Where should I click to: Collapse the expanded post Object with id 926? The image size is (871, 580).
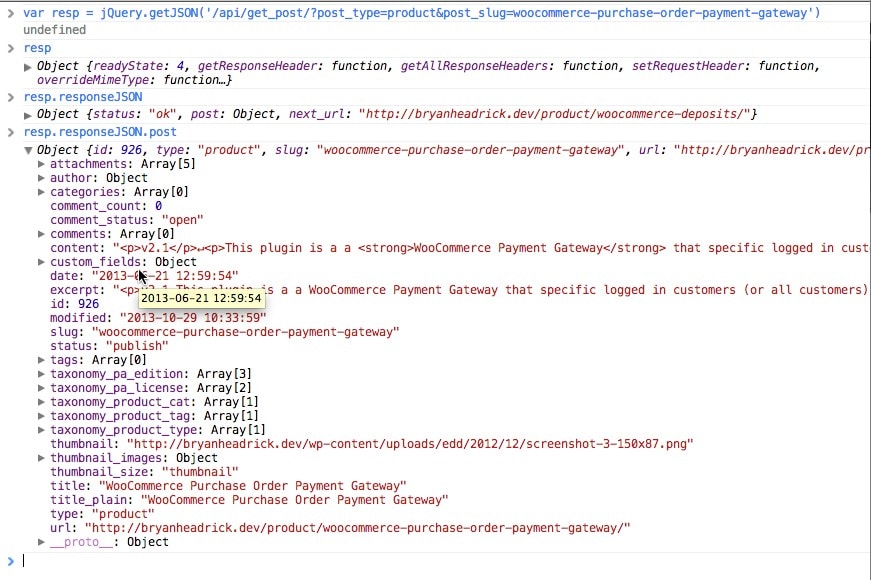28,150
